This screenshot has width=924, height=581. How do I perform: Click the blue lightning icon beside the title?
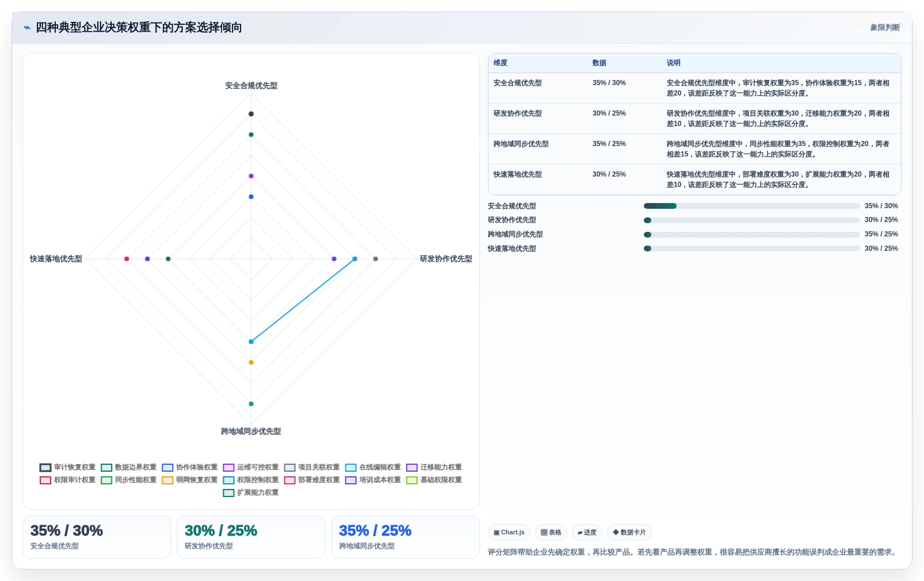pyautogui.click(x=26, y=28)
